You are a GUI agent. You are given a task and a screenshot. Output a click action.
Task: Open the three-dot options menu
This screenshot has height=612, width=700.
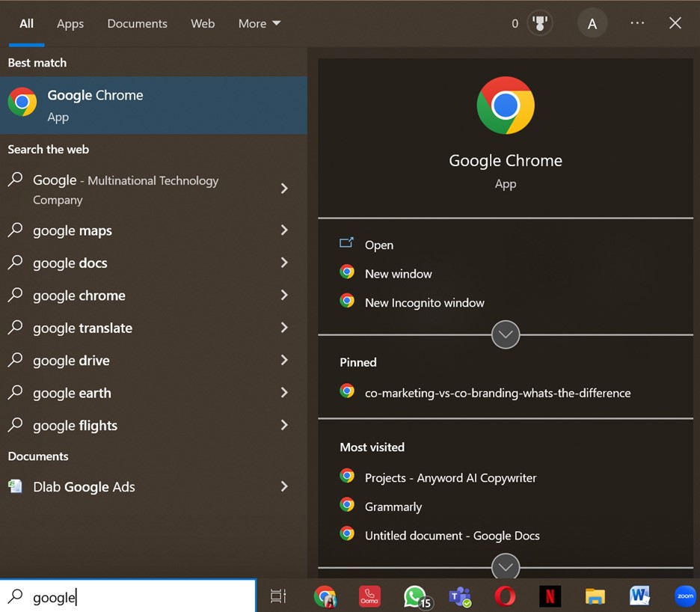[637, 23]
